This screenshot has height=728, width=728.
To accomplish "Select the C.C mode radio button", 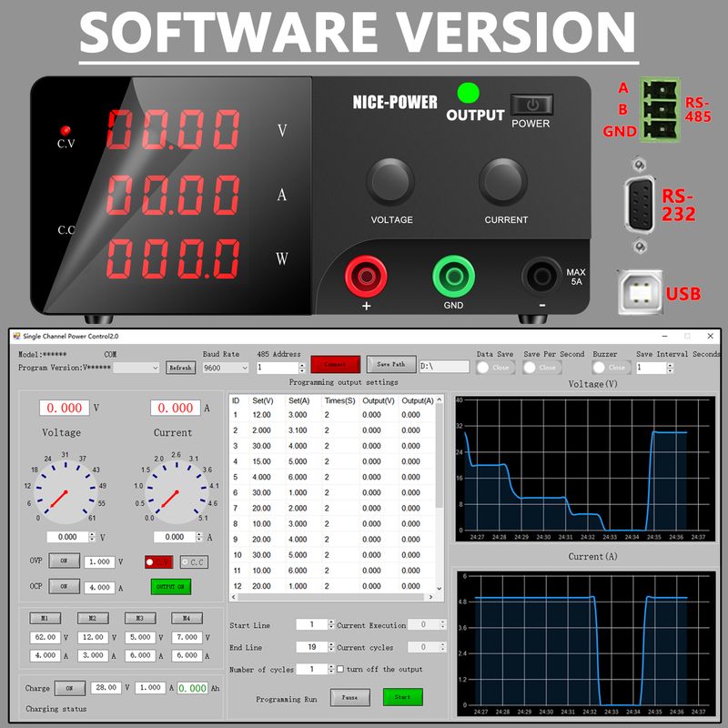I will point(193,562).
